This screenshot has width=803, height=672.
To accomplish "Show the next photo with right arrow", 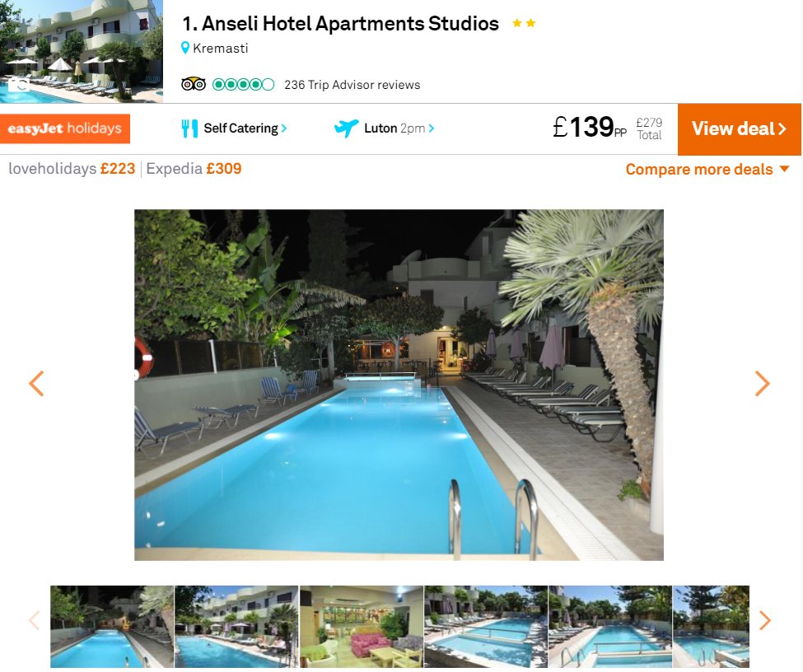I will (x=762, y=384).
